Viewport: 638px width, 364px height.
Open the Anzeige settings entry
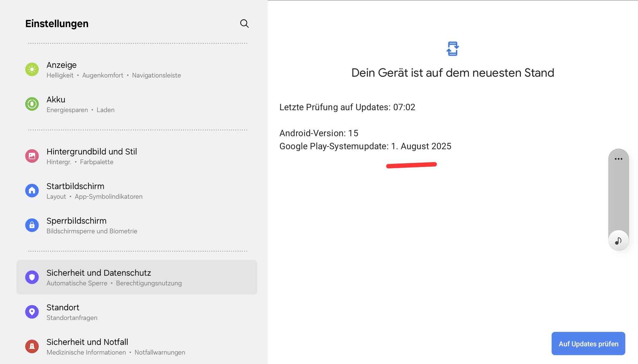coord(62,65)
